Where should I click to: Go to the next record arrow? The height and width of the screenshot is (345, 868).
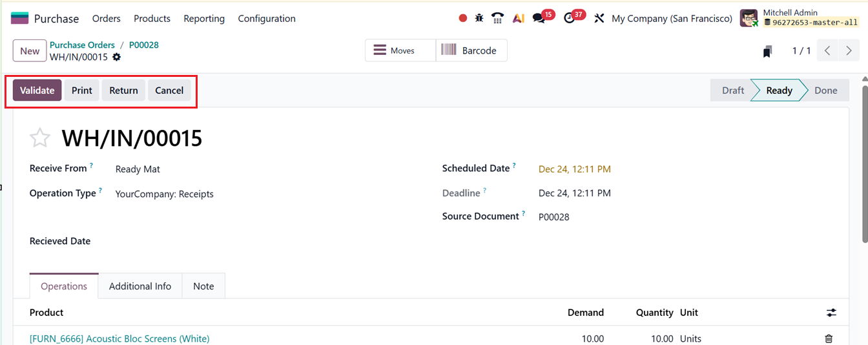(849, 51)
